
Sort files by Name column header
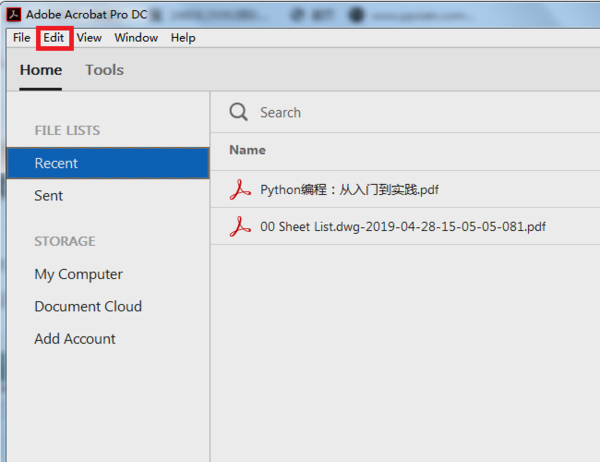[248, 150]
